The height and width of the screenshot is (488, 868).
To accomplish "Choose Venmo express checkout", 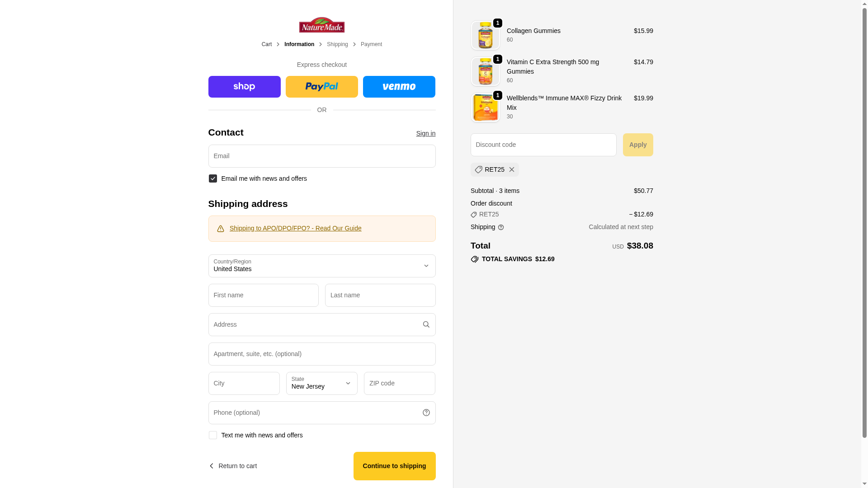I will tap(399, 87).
